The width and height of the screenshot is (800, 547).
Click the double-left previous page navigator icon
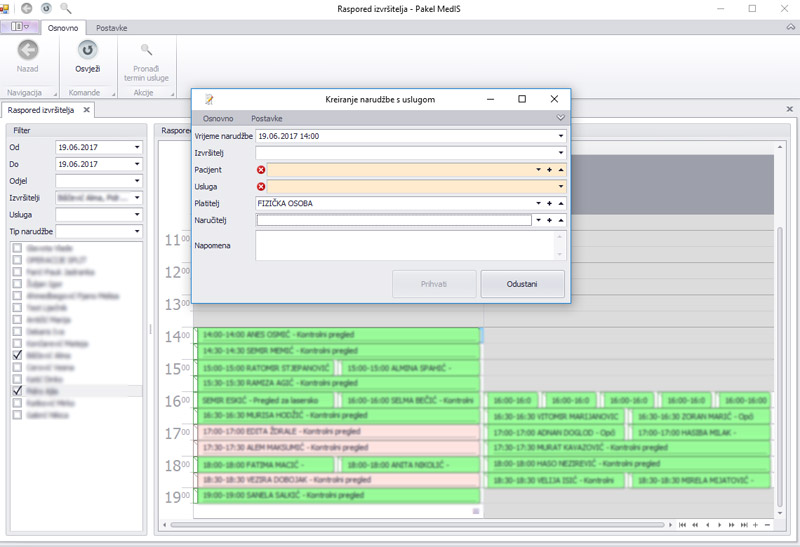tap(695, 525)
